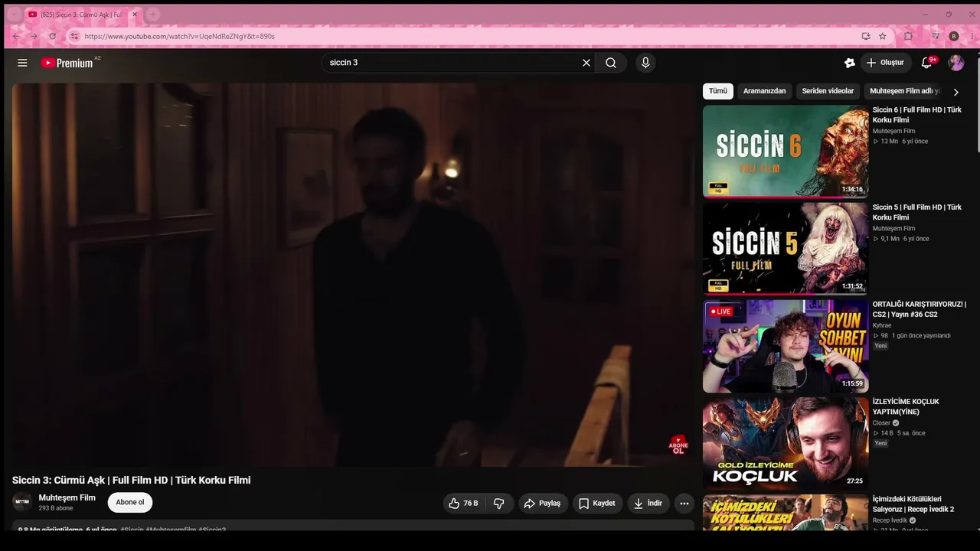
Task: Like the video with thumbs up
Action: tap(463, 503)
